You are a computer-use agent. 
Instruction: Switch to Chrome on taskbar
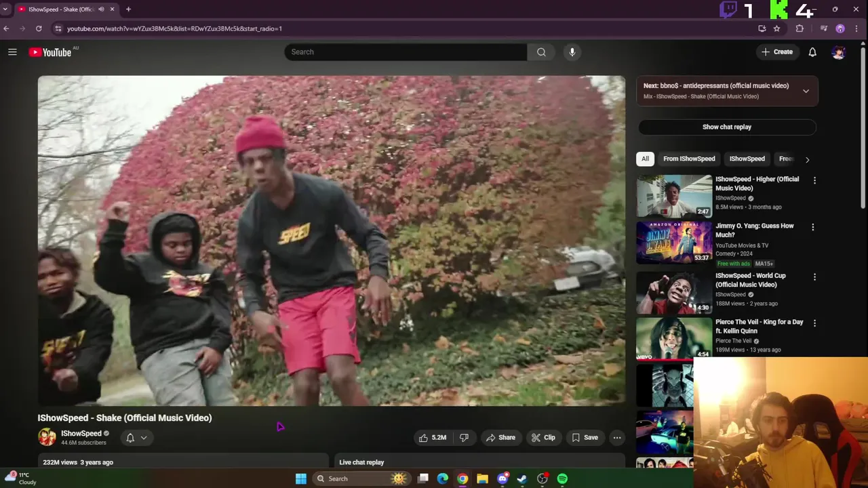462,479
